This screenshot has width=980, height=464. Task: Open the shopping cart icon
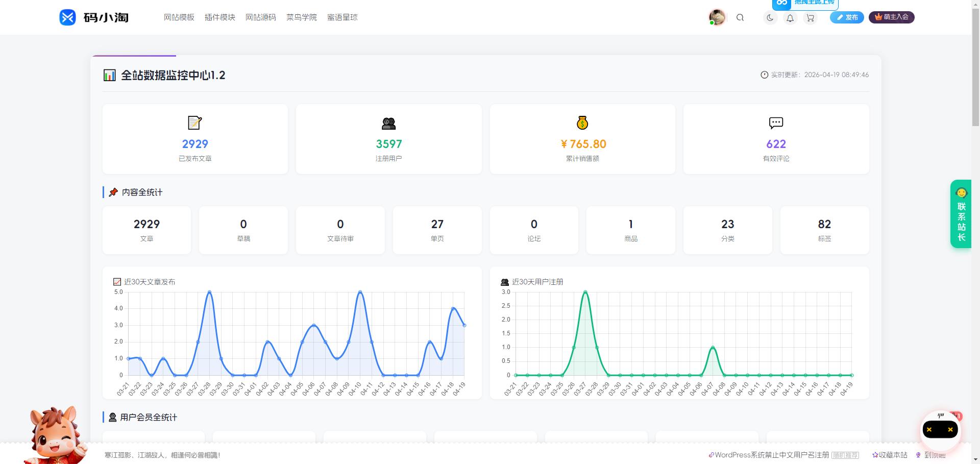tap(810, 18)
